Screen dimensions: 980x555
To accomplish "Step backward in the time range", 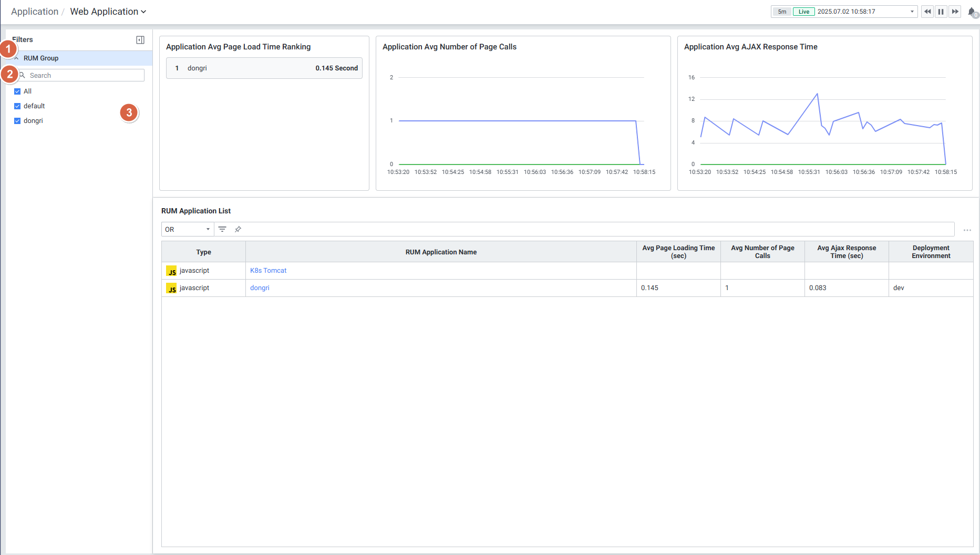I will 927,12.
